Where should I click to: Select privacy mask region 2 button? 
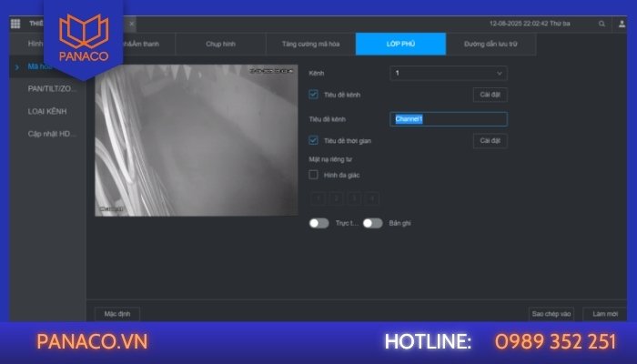pos(336,198)
